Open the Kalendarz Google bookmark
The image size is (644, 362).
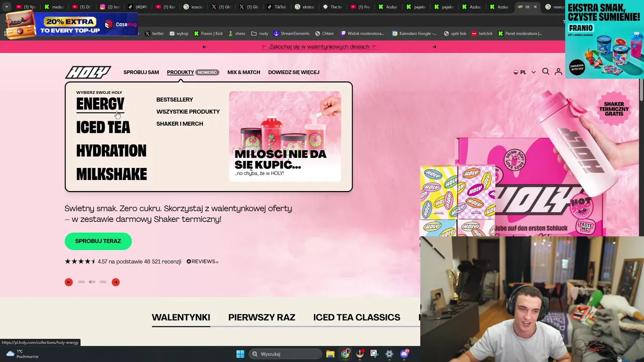tap(415, 34)
